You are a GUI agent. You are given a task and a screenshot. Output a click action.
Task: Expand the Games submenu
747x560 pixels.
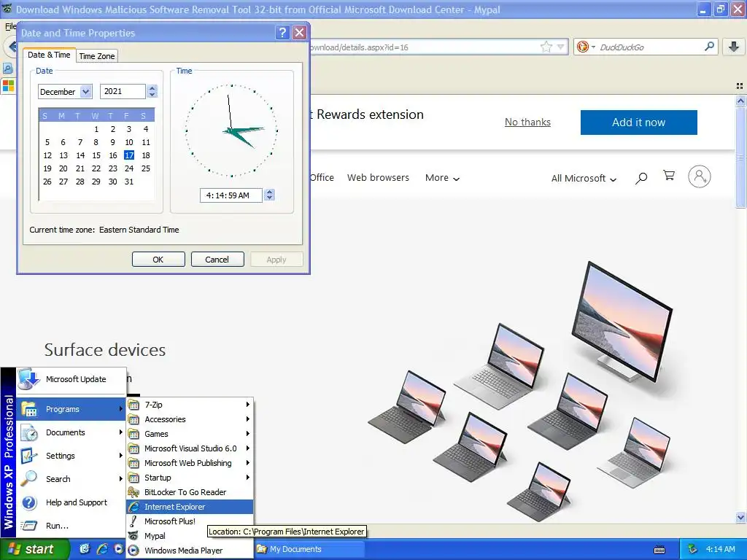[x=190, y=434]
